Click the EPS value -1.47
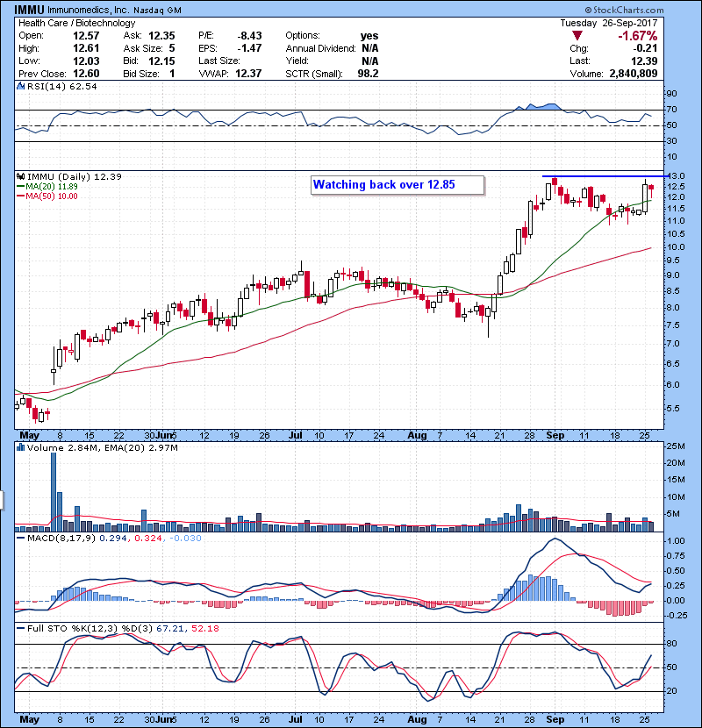The width and height of the screenshot is (702, 728). tap(249, 48)
